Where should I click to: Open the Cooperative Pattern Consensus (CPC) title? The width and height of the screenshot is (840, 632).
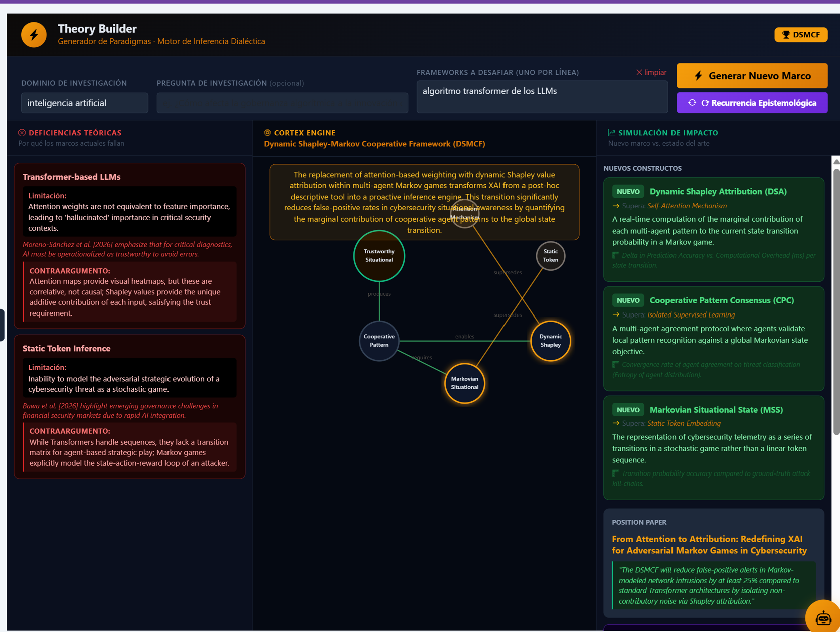coord(722,300)
